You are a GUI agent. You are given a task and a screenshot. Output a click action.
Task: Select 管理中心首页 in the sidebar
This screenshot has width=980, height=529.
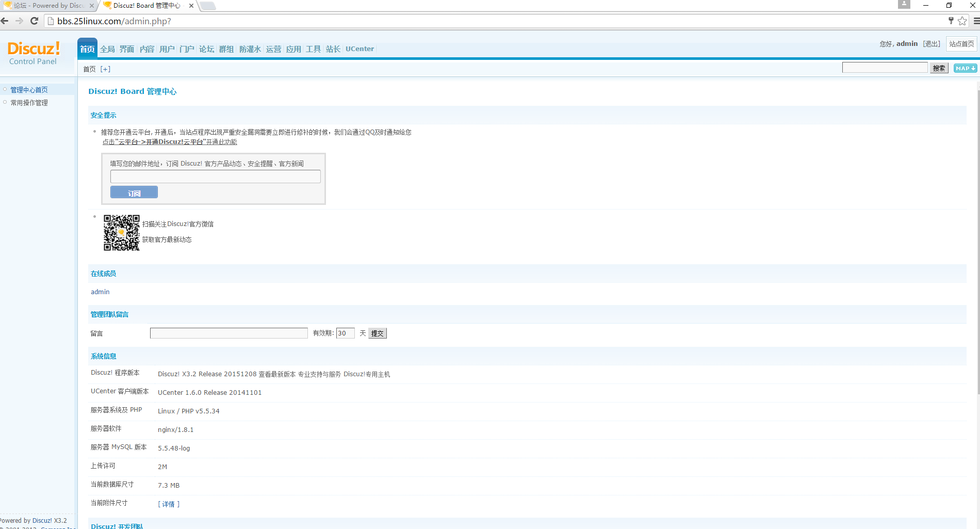pyautogui.click(x=29, y=90)
